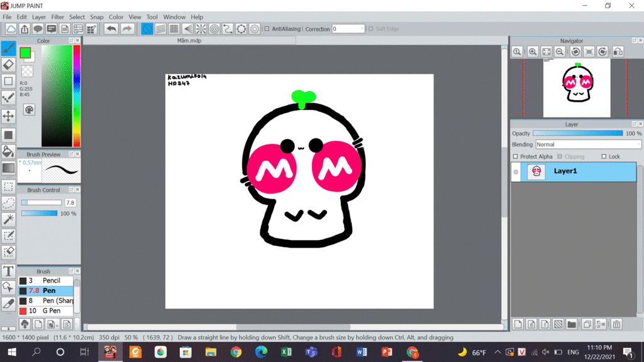644x362 pixels.
Task: Select the Brush tool in the left toolbar
Action: [x=9, y=48]
